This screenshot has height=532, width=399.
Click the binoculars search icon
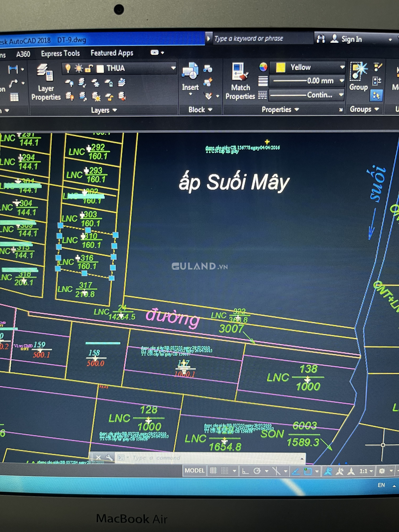point(321,39)
